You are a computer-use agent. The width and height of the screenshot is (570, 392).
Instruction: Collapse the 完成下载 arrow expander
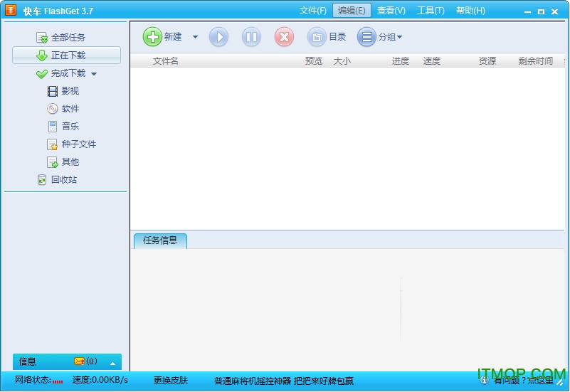pos(94,74)
